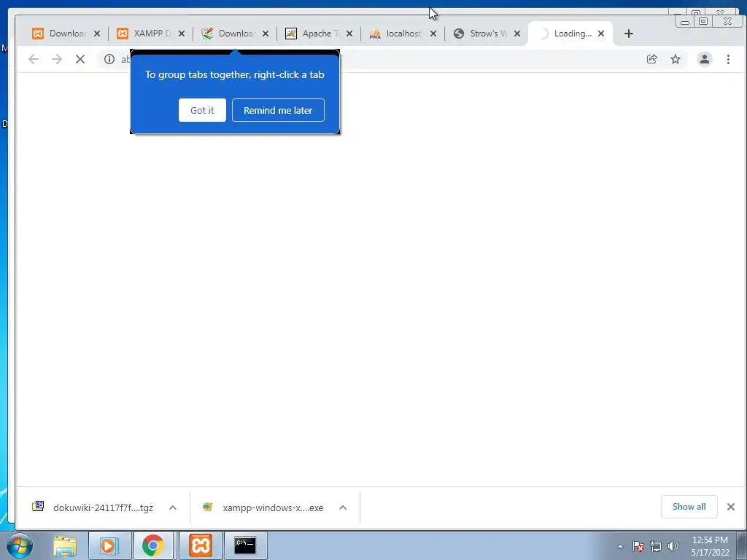Viewport: 747px width, 560px height.
Task: Go back to previous page
Action: (34, 59)
